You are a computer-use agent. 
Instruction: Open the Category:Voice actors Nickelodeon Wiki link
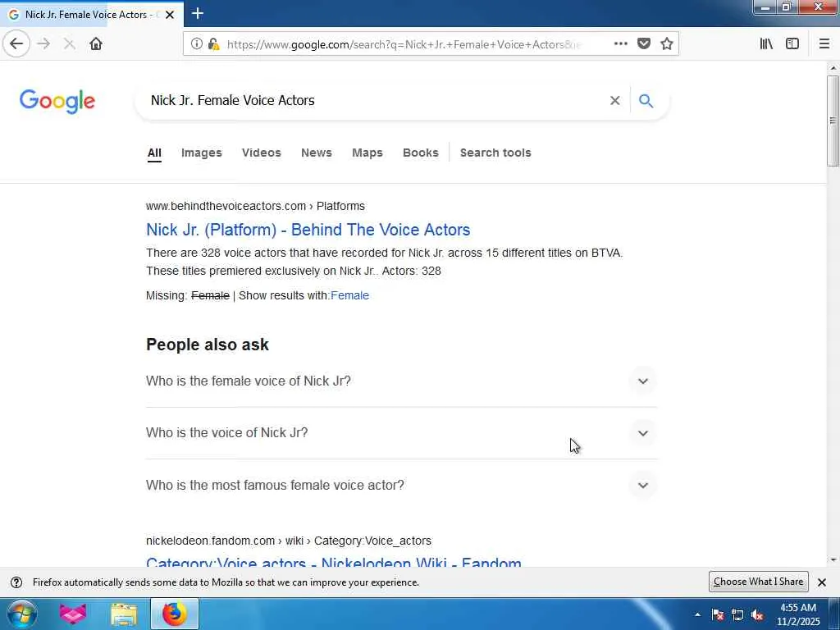(x=334, y=561)
